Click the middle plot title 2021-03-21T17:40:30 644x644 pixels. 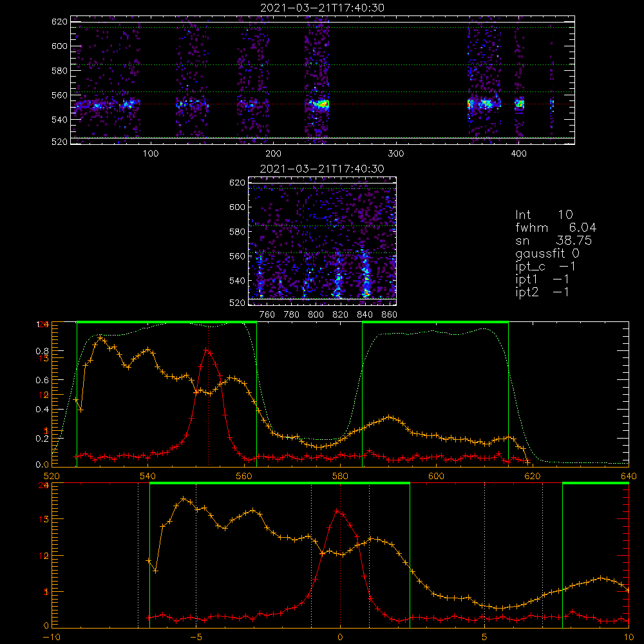click(x=323, y=169)
